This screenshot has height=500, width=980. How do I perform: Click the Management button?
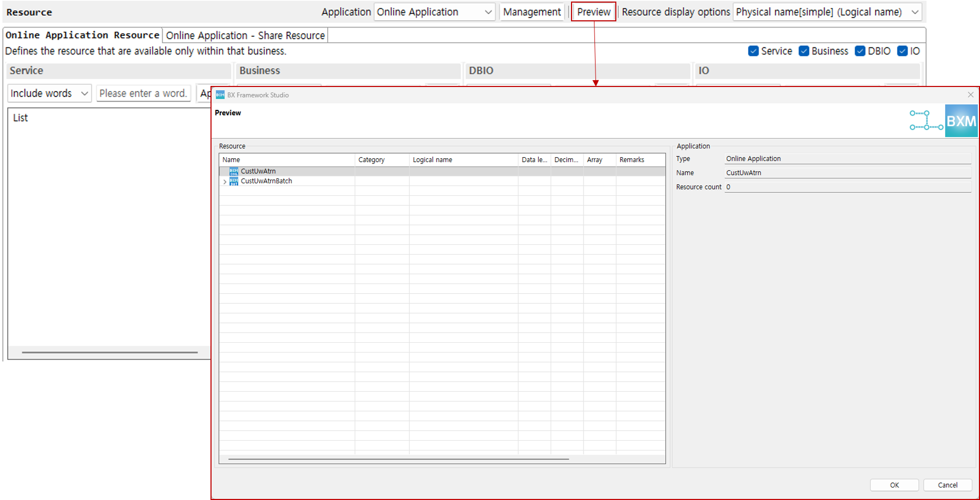(x=532, y=11)
